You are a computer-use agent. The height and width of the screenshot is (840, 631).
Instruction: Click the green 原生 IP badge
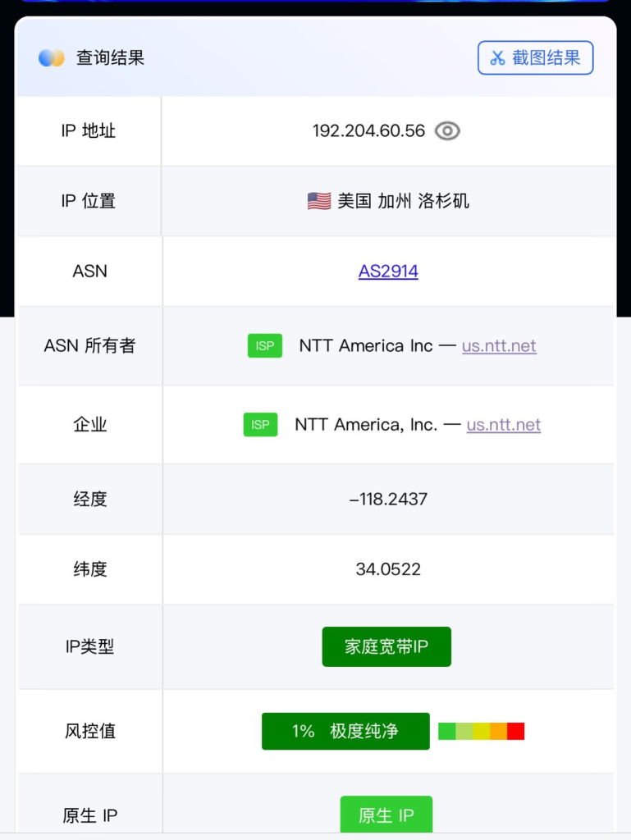[386, 815]
